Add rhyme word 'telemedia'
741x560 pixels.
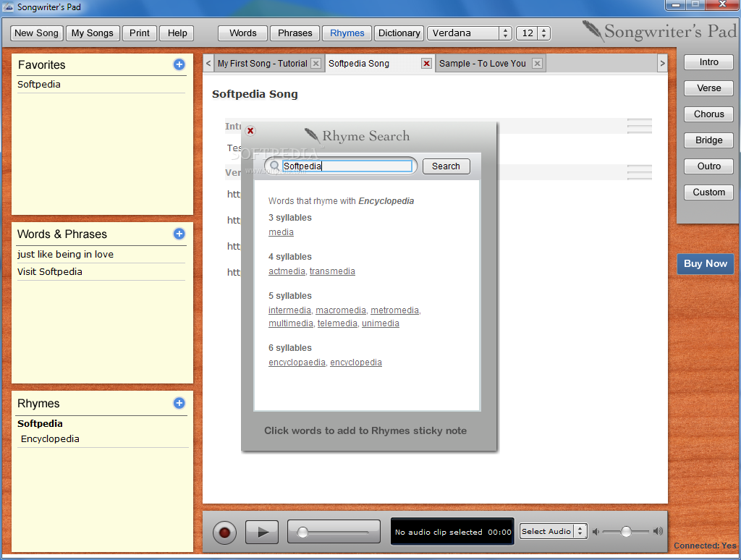(x=337, y=323)
